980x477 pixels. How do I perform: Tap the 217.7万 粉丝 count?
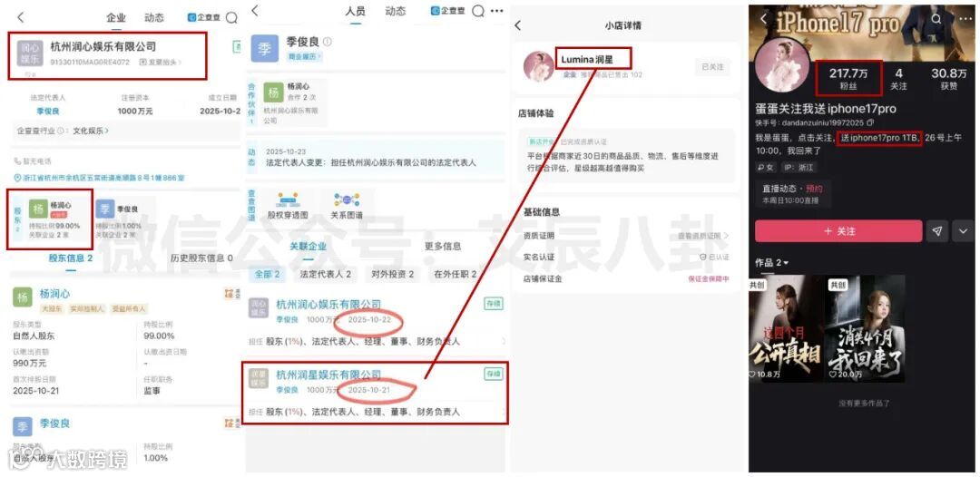848,79
